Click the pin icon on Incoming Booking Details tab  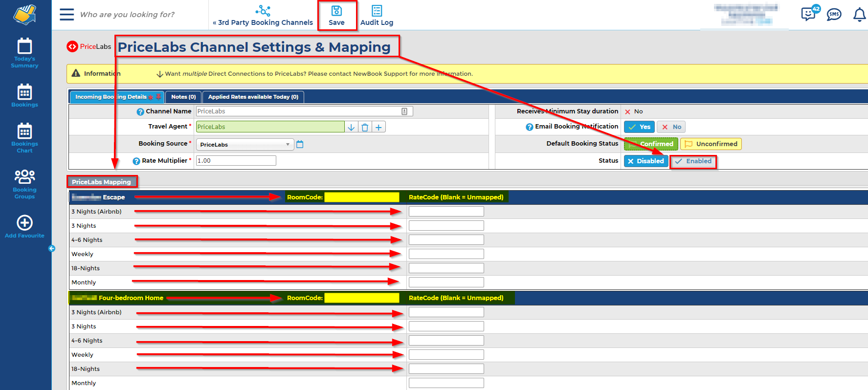click(x=158, y=97)
